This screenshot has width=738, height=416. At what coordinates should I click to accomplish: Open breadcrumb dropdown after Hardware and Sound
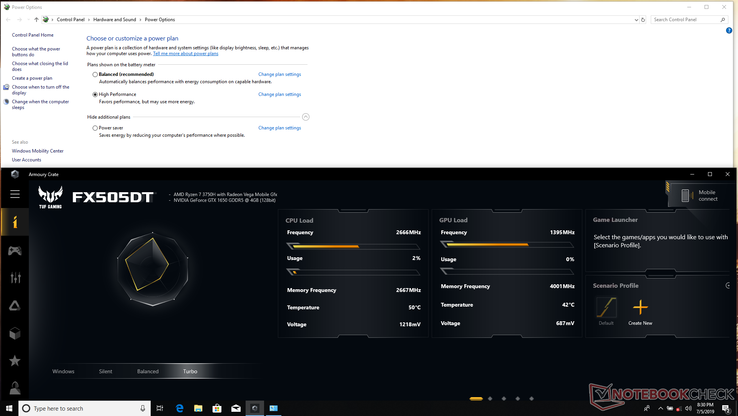140,20
